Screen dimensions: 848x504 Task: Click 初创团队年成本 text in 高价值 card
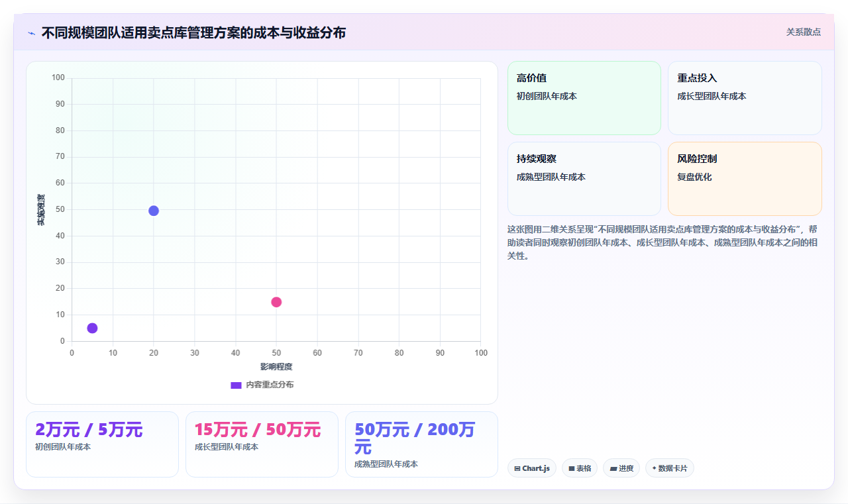tap(547, 96)
